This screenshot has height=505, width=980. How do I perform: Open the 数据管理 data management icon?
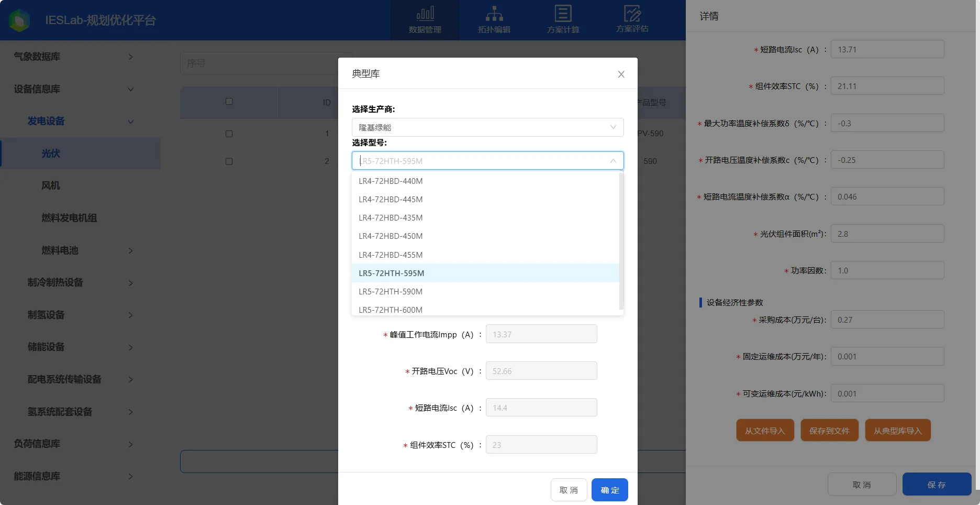click(x=425, y=20)
